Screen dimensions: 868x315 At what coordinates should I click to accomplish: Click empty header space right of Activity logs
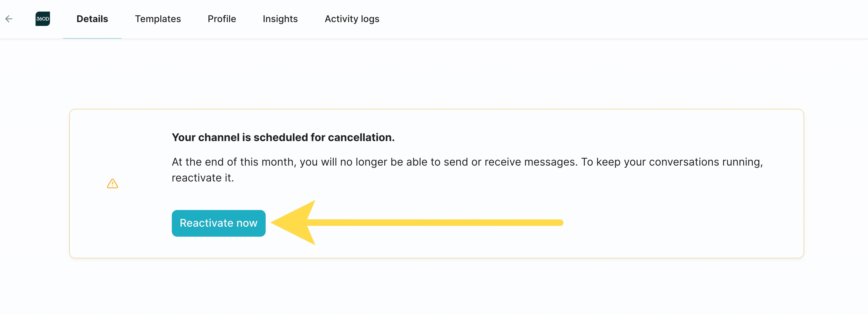pos(607,19)
